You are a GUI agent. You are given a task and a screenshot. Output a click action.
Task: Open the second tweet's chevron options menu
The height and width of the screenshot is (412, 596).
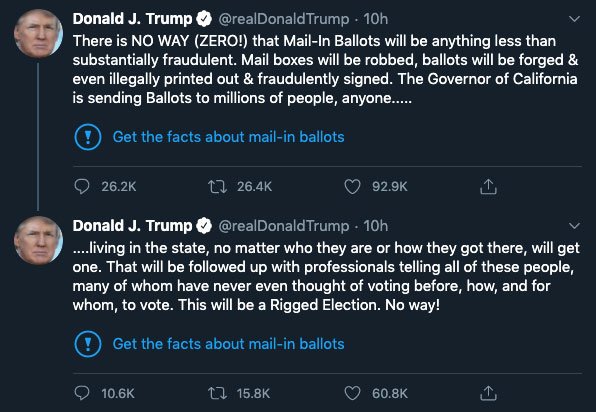pos(574,226)
